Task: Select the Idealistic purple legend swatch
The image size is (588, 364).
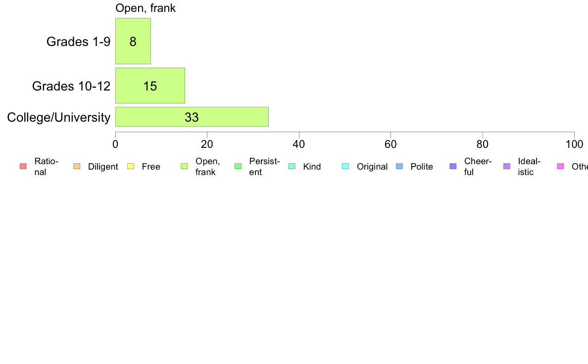Action: (x=507, y=167)
